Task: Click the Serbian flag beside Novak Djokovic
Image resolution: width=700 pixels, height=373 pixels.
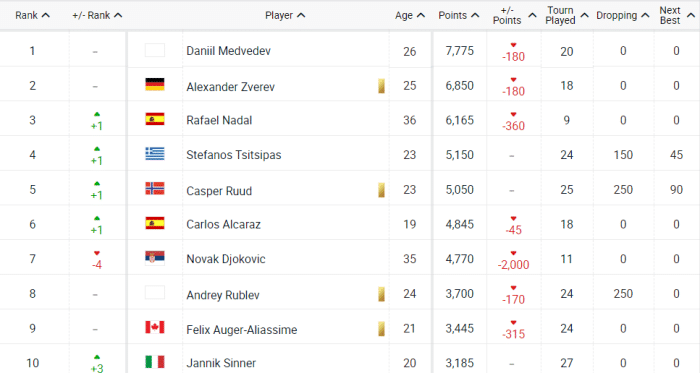Action: click(x=155, y=257)
